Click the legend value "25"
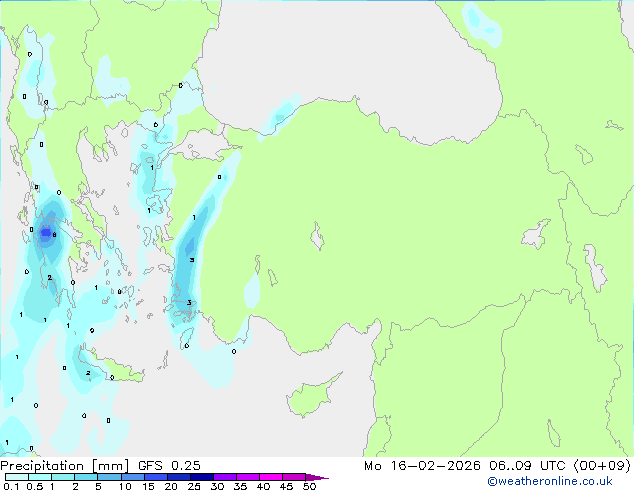This screenshot has height=490, width=634. coord(194,486)
